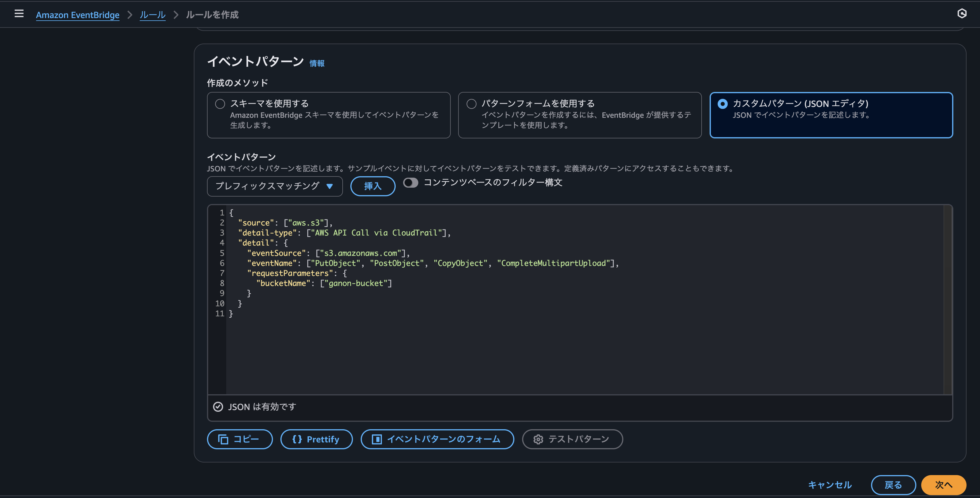
Task: Select スキーマを使用する radio option
Action: pyautogui.click(x=220, y=104)
